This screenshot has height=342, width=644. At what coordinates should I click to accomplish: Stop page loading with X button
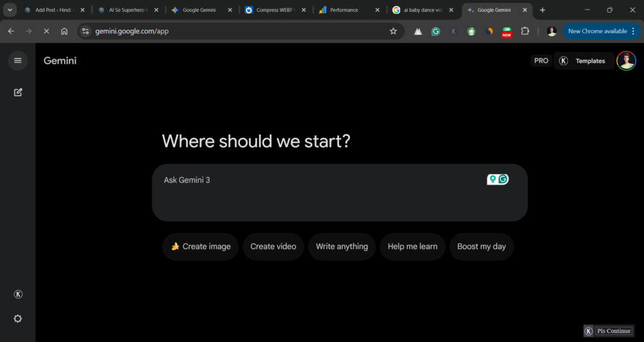(x=46, y=31)
